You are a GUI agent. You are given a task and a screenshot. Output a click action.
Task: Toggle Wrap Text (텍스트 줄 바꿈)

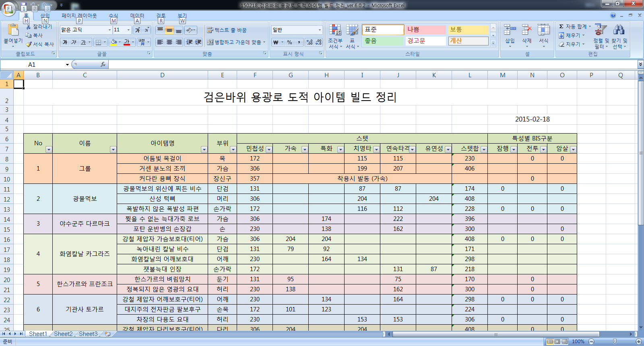tap(227, 30)
